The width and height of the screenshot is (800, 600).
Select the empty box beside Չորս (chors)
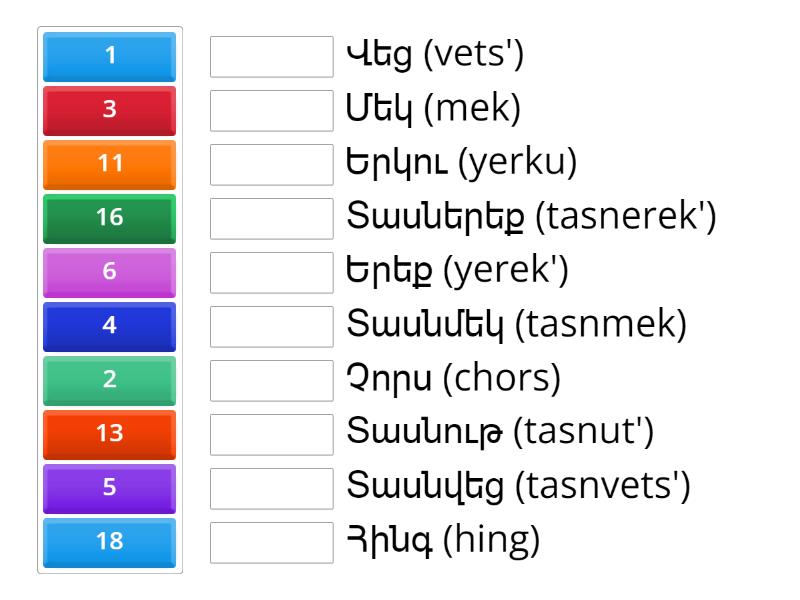272,380
